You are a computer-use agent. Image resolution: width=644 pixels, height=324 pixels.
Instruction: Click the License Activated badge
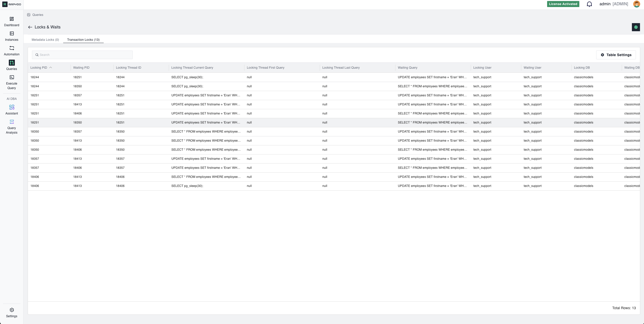point(563,4)
